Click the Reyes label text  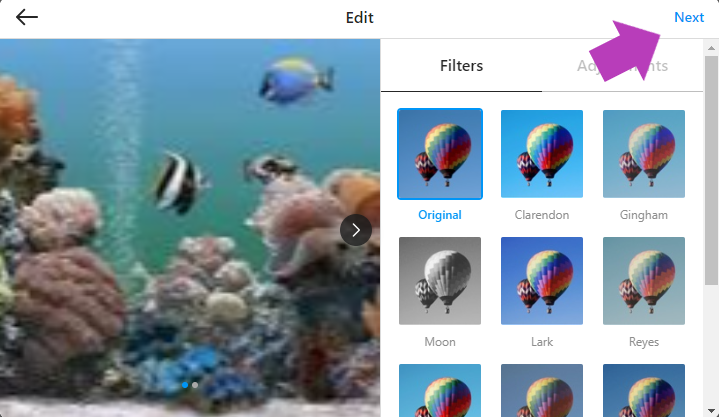[644, 342]
